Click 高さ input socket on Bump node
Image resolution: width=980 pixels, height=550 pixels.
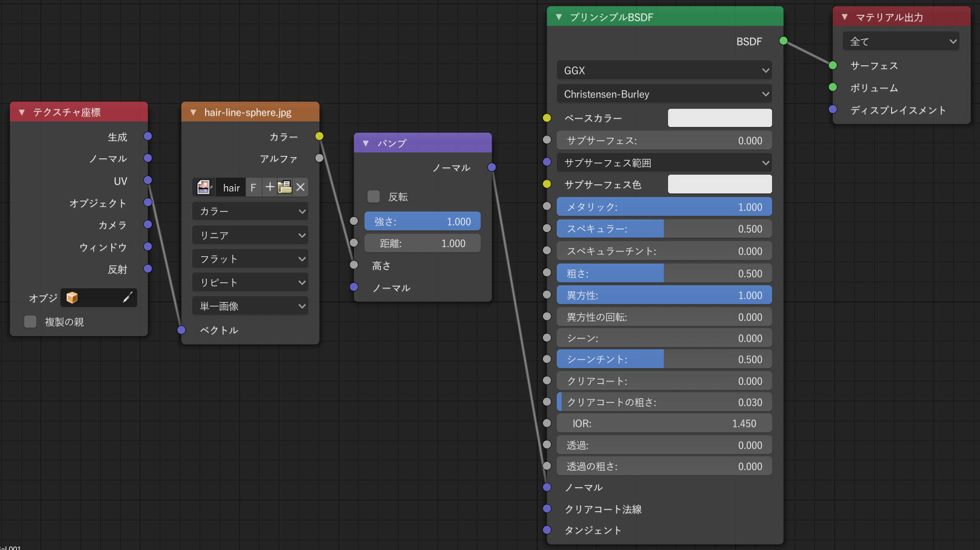pyautogui.click(x=354, y=265)
